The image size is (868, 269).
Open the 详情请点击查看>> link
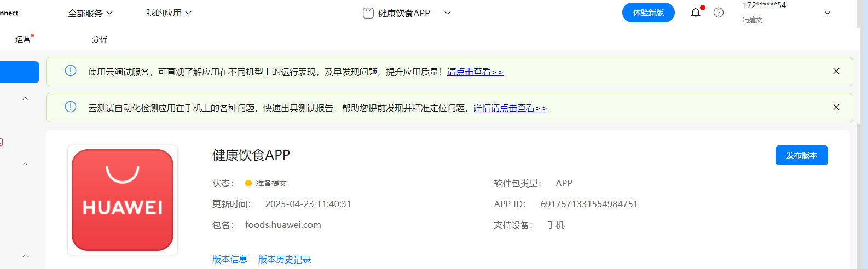pyautogui.click(x=510, y=108)
